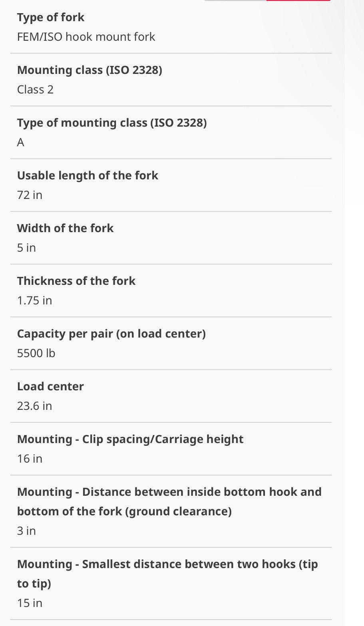The height and width of the screenshot is (626, 364).
Task: Click the '15 in' tip to tip value
Action: 30,603
